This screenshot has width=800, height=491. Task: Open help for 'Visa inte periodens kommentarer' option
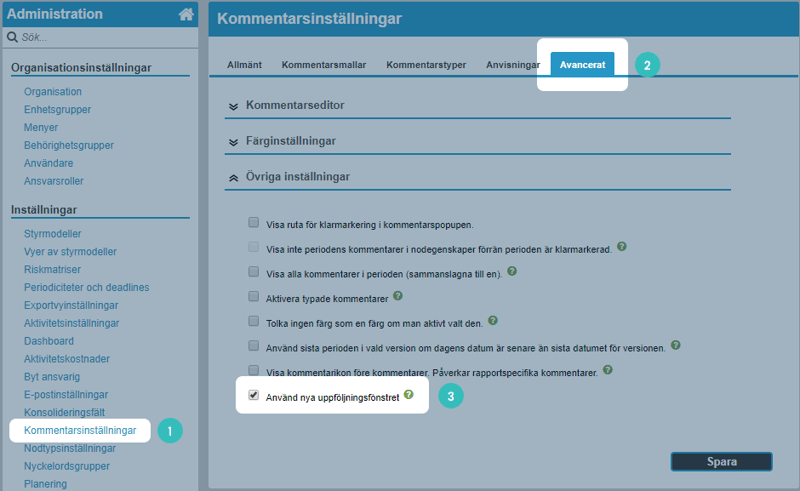(621, 247)
